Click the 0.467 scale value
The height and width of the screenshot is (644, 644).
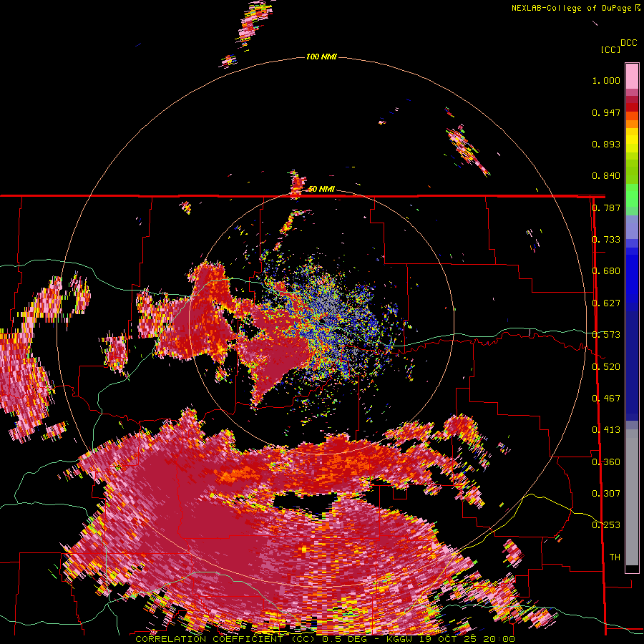606,399
